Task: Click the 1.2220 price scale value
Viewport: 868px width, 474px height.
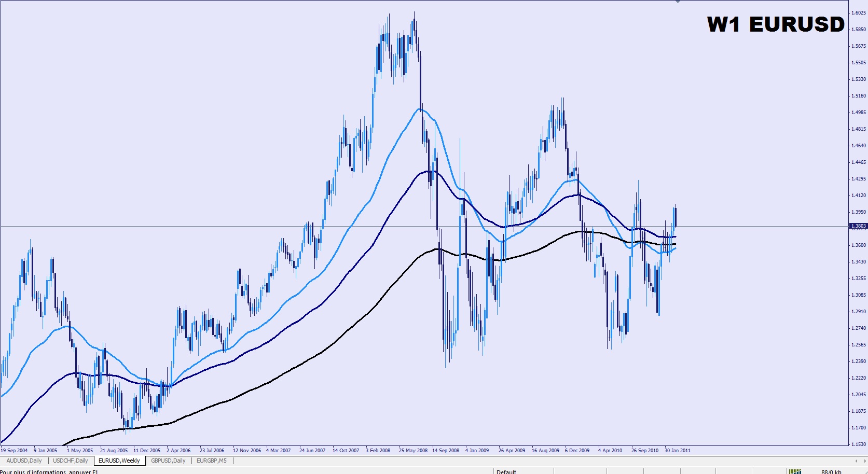Action: point(859,378)
